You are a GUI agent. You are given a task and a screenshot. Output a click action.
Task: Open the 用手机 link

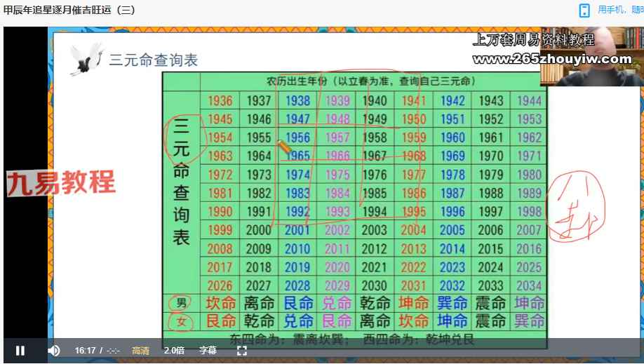click(x=619, y=10)
